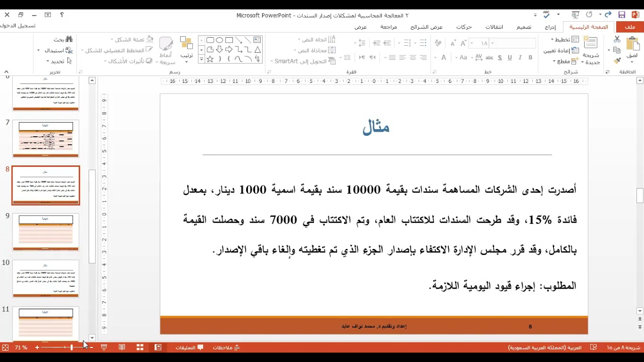Select slide 7 thumbnail
The width and height of the screenshot is (644, 362).
[x=46, y=139]
